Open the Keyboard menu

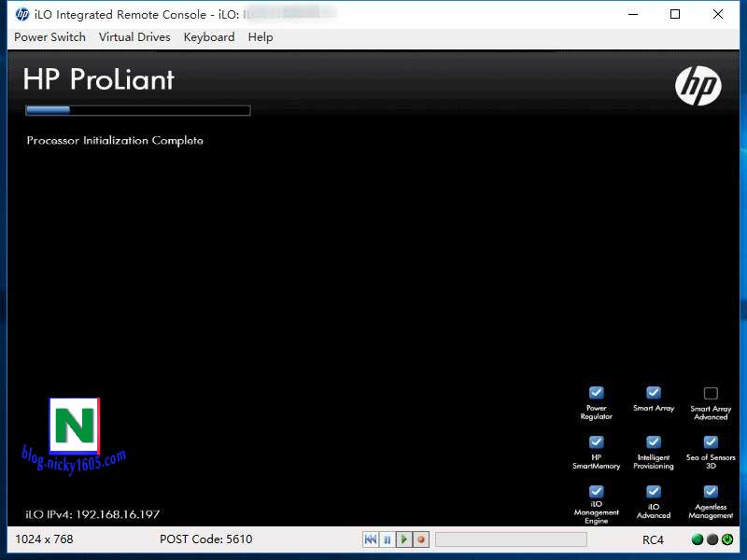click(209, 37)
